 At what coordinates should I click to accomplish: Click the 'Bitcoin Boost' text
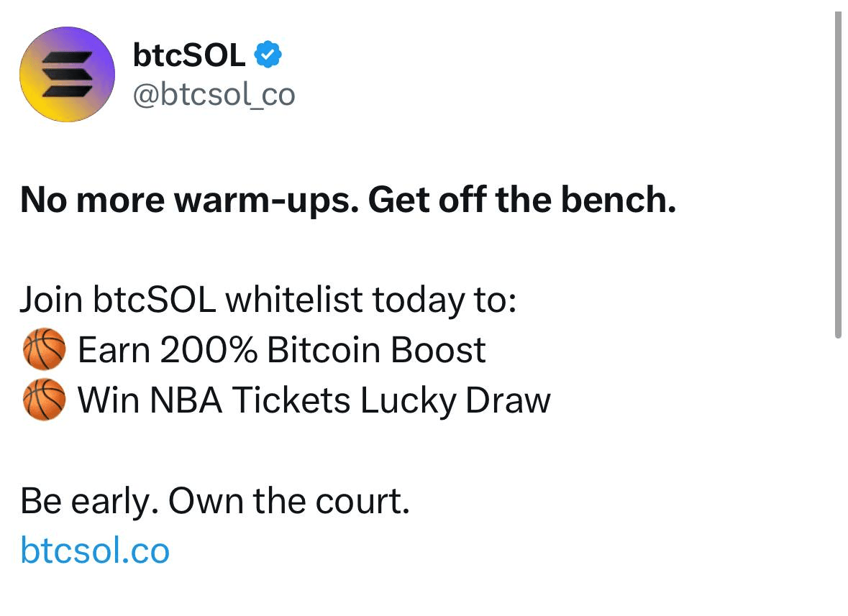376,350
